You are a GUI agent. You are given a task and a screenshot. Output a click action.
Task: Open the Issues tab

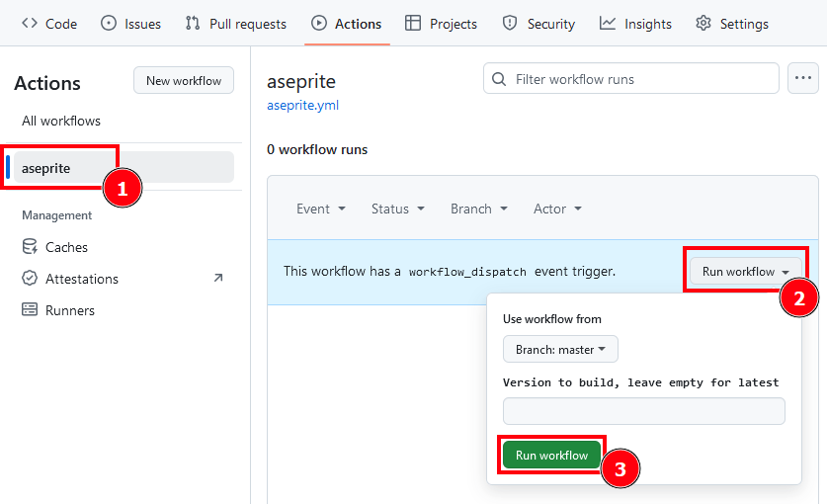pos(130,24)
